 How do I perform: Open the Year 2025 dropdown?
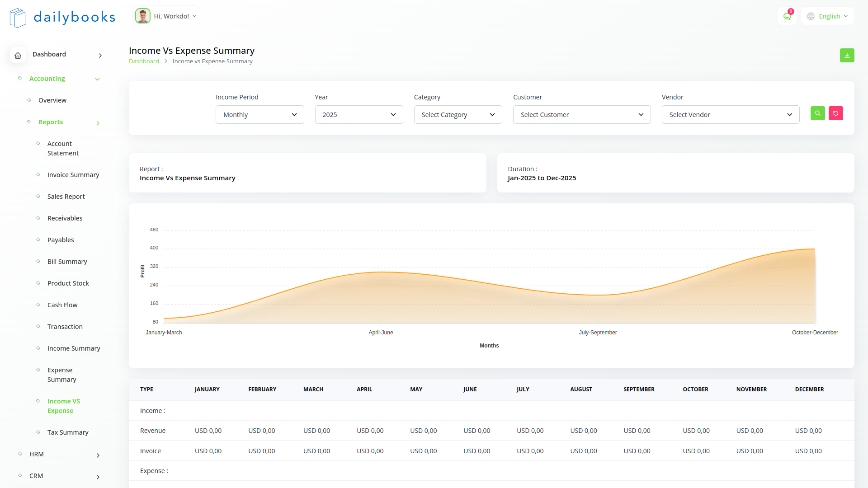point(359,115)
